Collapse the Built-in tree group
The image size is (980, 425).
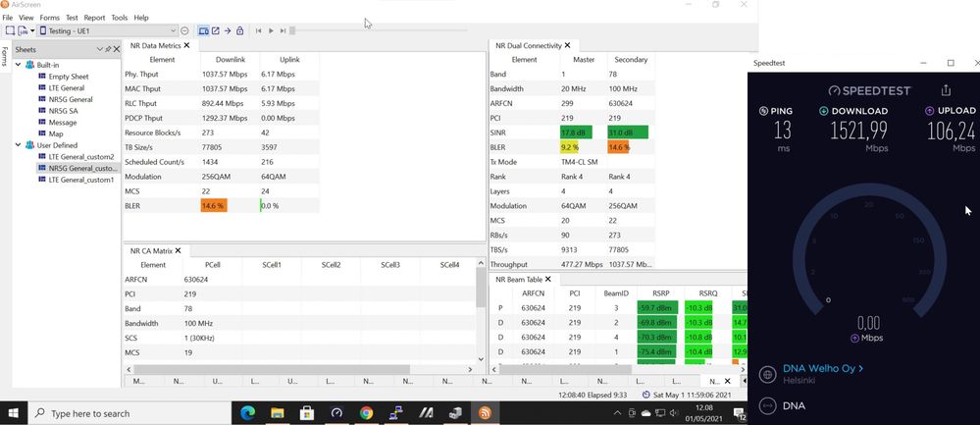(x=18, y=65)
